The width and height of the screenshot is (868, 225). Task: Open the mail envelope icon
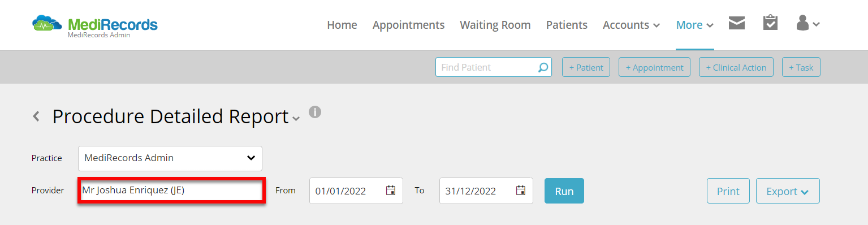click(736, 23)
